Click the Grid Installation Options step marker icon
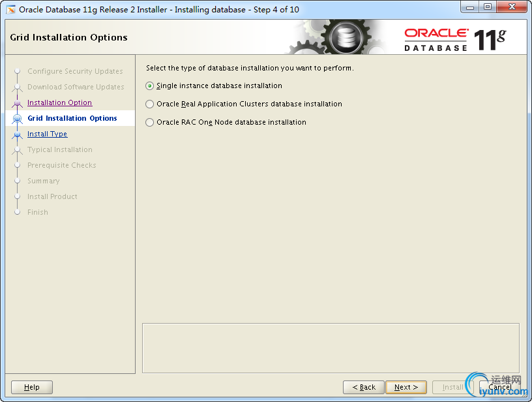 point(18,119)
